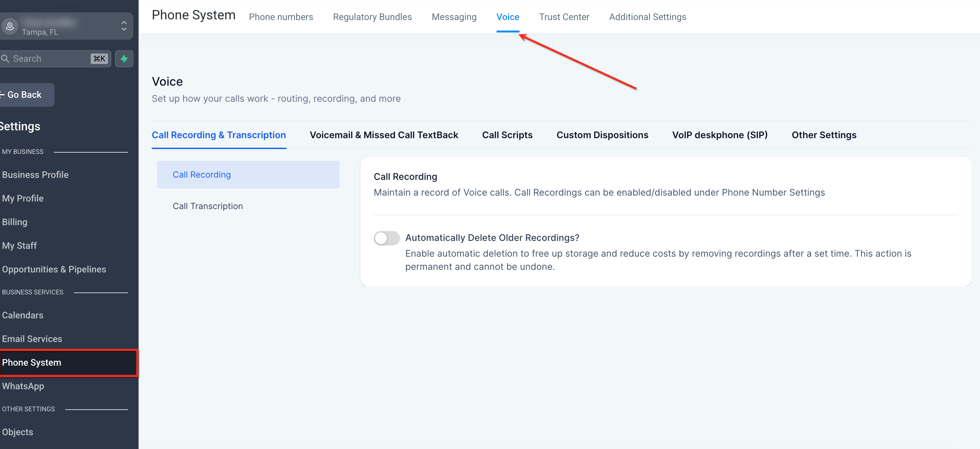The width and height of the screenshot is (980, 449).
Task: Click the search magnifier icon in sidebar
Action: click(5, 58)
